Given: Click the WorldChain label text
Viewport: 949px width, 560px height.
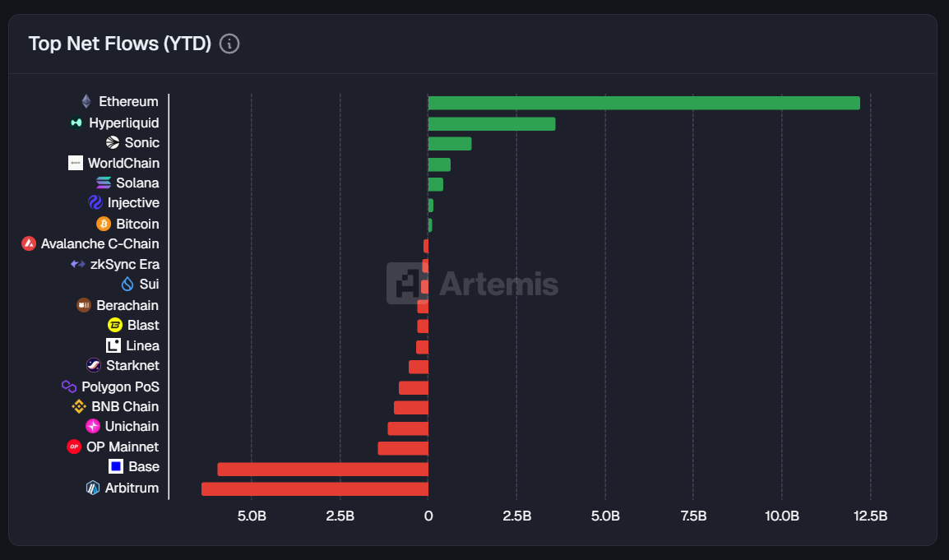Looking at the screenshot, I should tap(123, 163).
